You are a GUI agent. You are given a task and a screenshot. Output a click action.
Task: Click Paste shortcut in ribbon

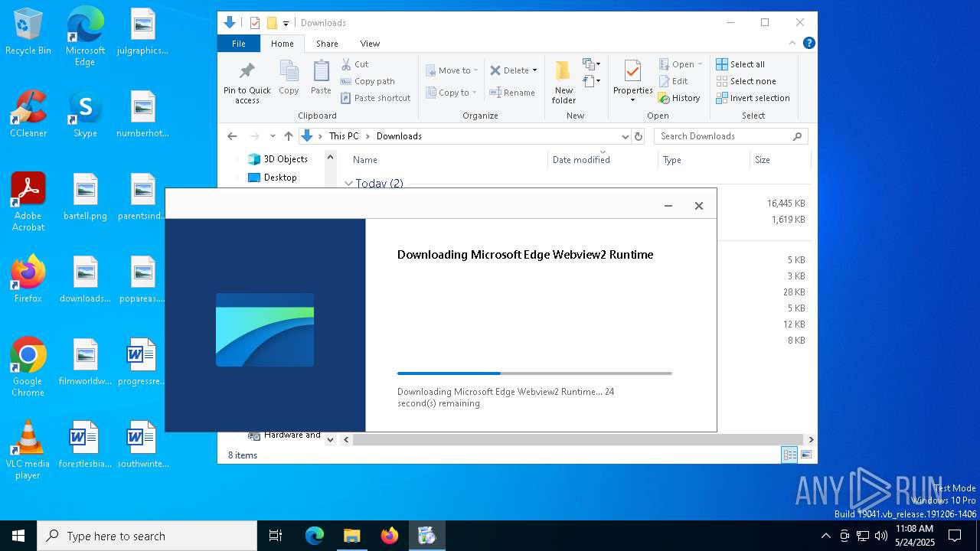(375, 98)
